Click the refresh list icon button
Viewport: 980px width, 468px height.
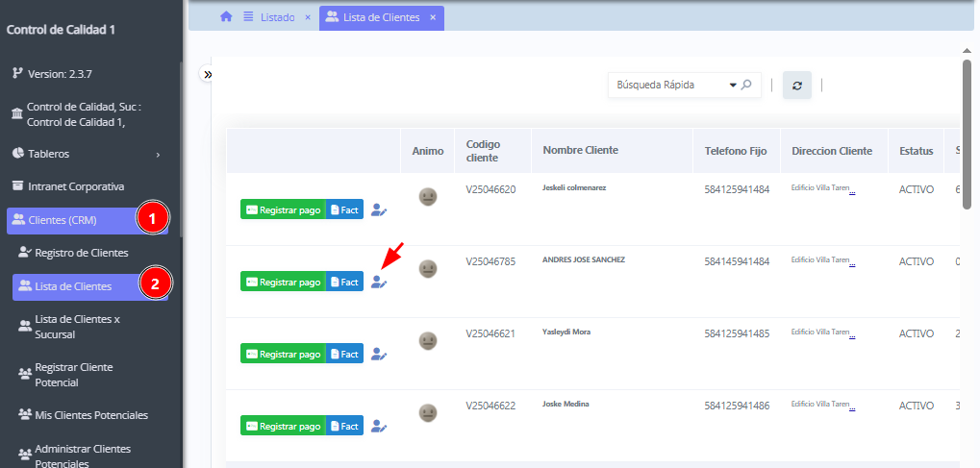(x=796, y=85)
